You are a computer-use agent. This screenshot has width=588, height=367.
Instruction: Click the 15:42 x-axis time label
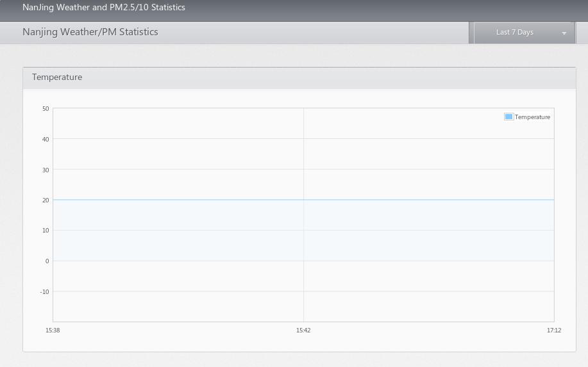point(303,330)
